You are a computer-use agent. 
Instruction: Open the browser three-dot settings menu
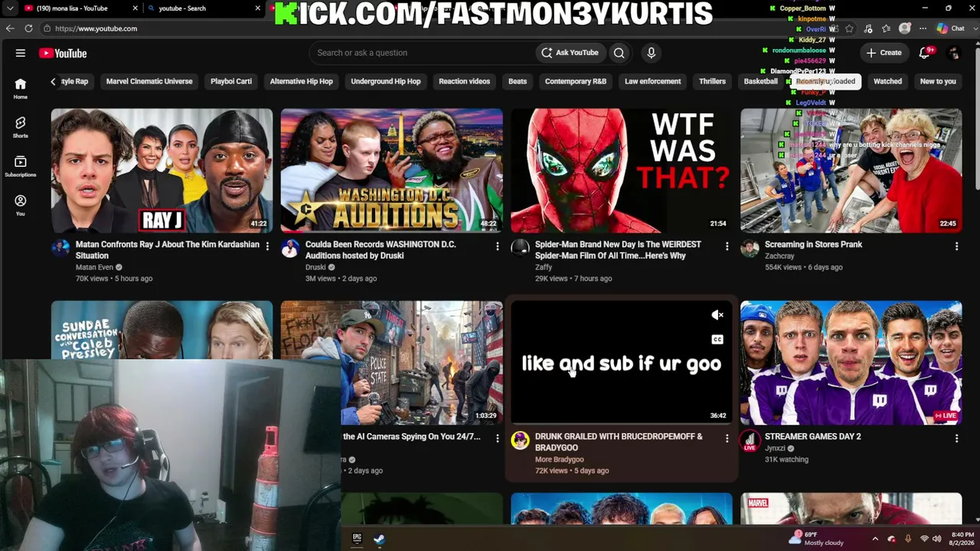[923, 28]
